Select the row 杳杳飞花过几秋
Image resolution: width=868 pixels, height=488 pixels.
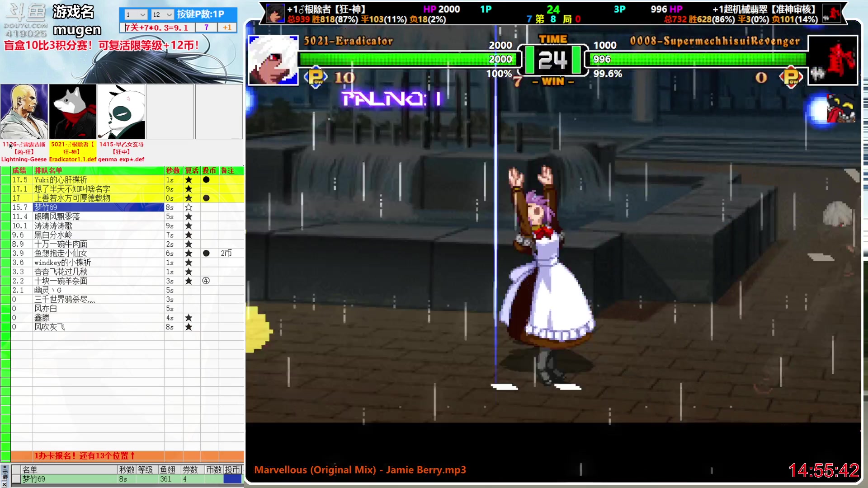point(122,272)
